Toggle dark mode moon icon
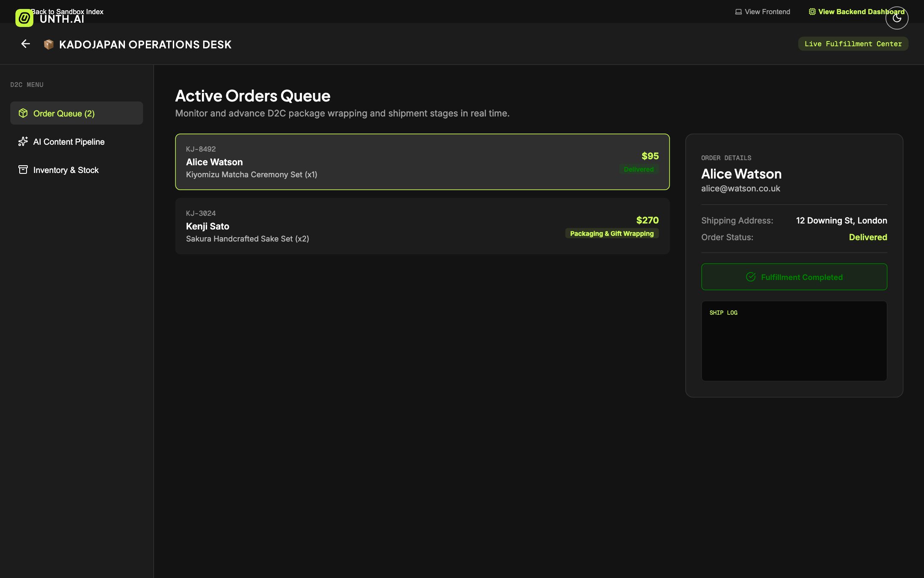 [x=897, y=18]
